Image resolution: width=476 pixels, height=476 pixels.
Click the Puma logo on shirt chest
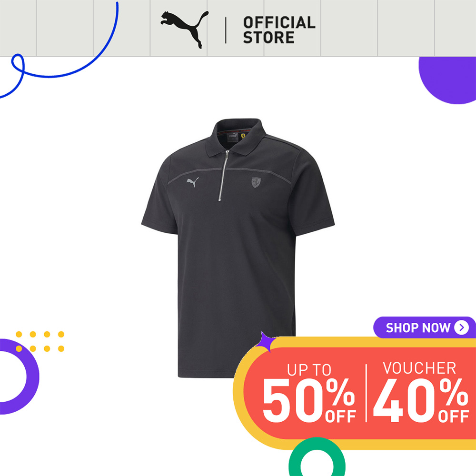click(192, 182)
